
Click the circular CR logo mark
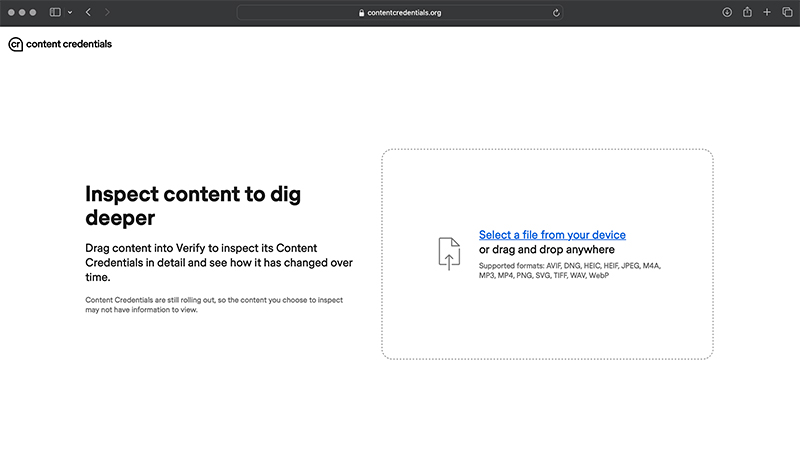tap(15, 44)
